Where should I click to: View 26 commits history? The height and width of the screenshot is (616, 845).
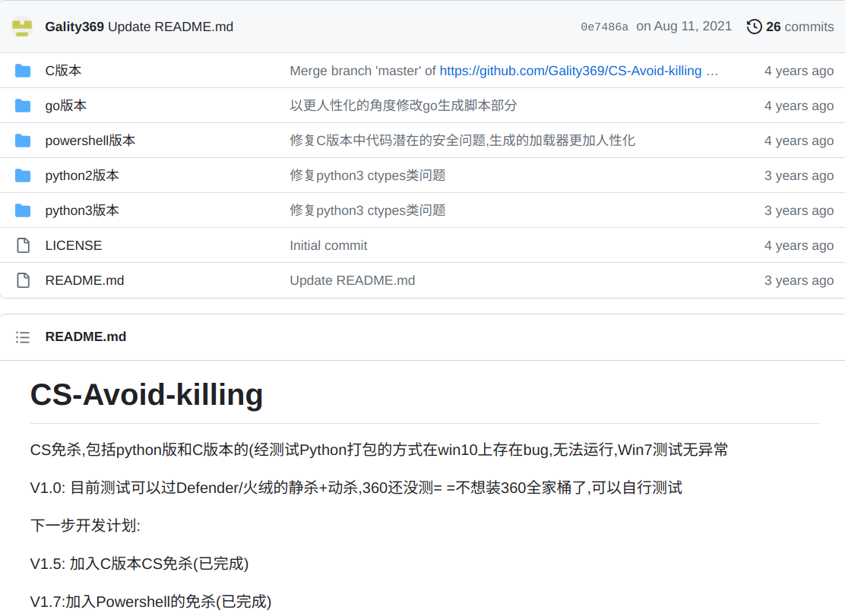799,27
